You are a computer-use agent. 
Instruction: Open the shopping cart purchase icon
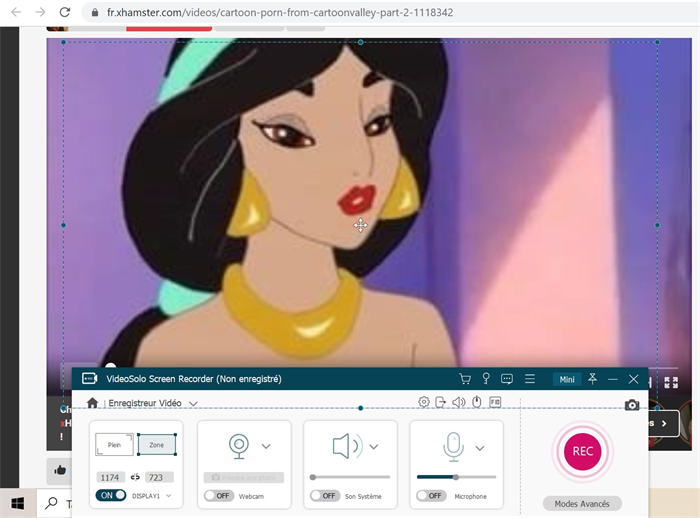pos(465,379)
